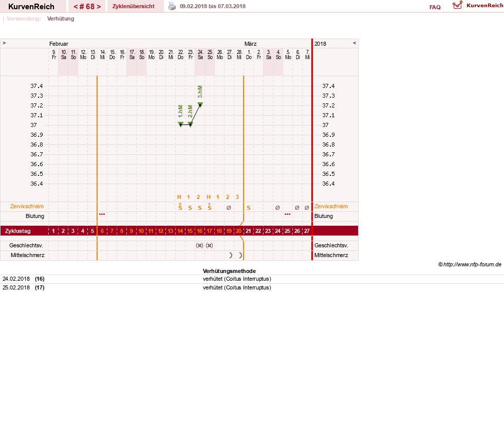Click the 24.02.2018 (16) entry row
Viewport: 504px width, 435px height.
[x=252, y=279]
